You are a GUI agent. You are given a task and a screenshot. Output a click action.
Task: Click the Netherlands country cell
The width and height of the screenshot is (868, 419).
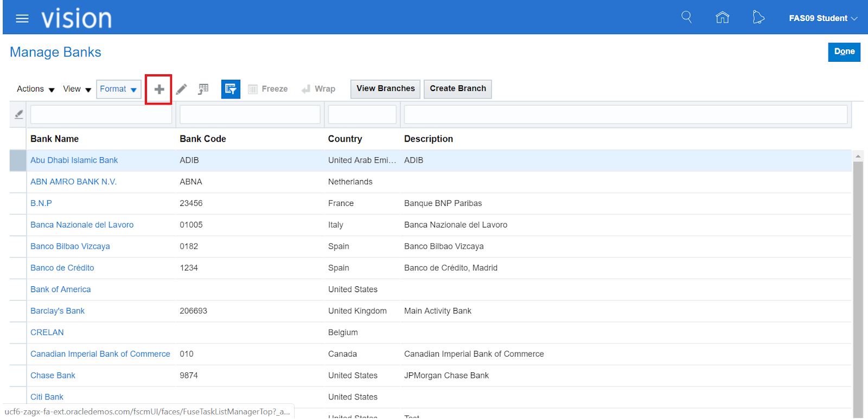[x=350, y=182]
